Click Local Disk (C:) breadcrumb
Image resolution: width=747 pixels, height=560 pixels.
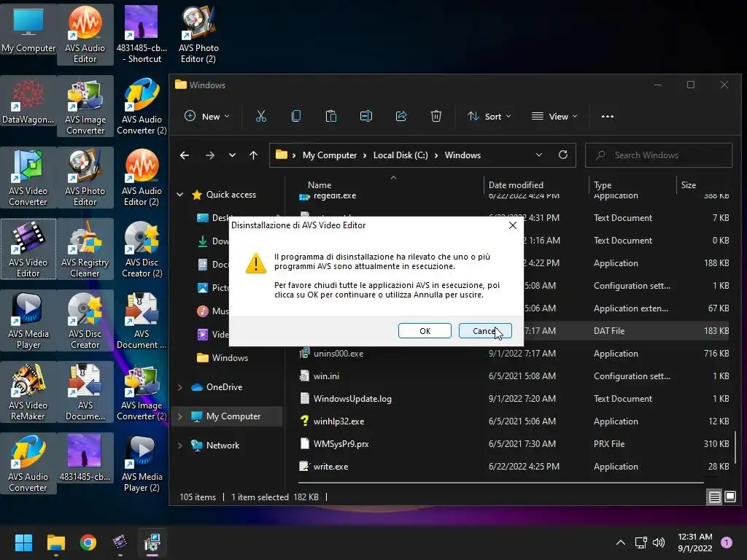[400, 155]
